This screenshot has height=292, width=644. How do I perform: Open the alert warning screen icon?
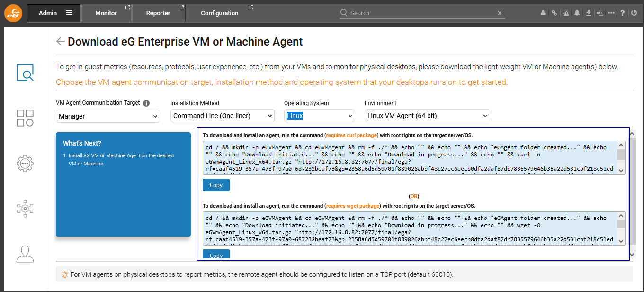pos(565,13)
